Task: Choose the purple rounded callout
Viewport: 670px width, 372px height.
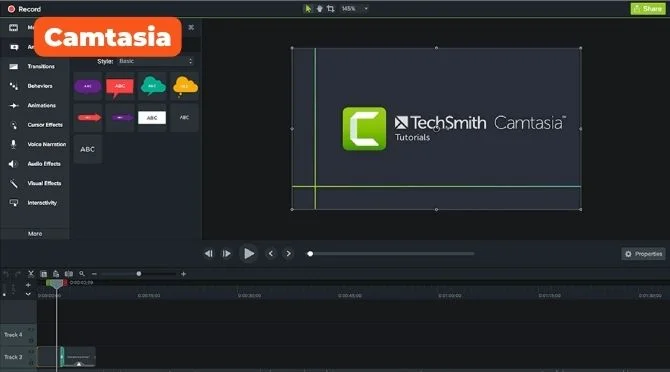Action: tap(88, 86)
